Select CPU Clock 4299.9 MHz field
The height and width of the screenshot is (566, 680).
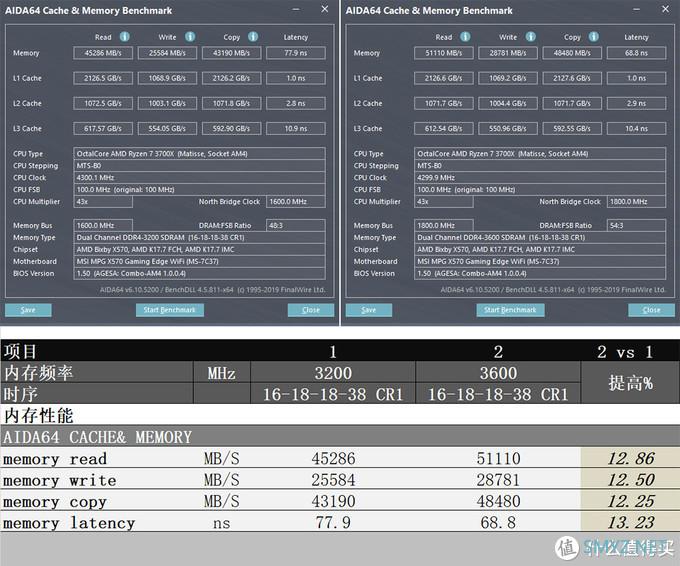[540, 178]
